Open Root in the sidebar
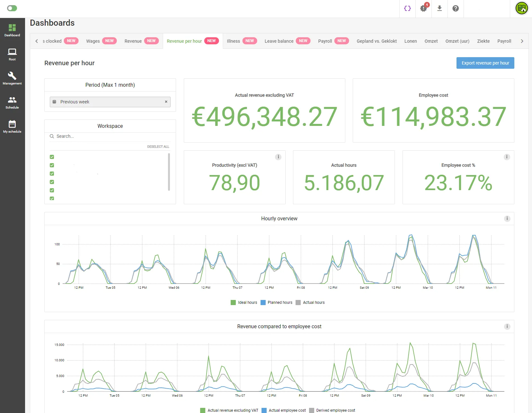This screenshot has height=413, width=532. [x=12, y=54]
